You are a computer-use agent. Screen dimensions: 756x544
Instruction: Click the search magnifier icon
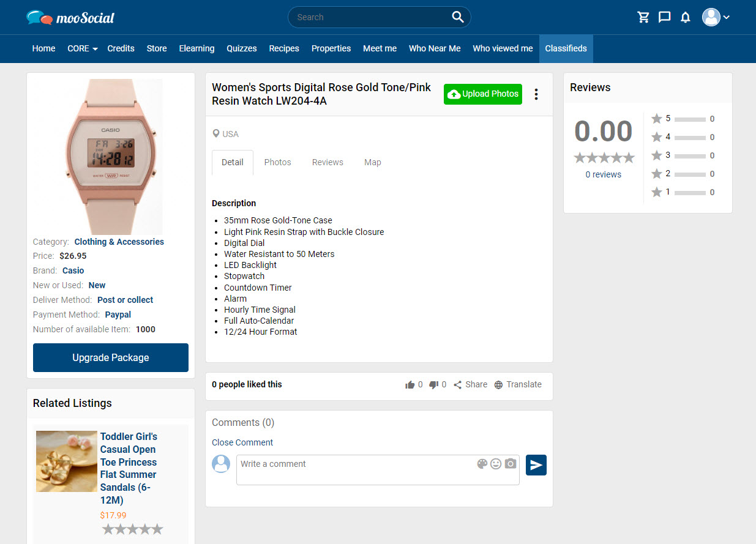pos(458,17)
